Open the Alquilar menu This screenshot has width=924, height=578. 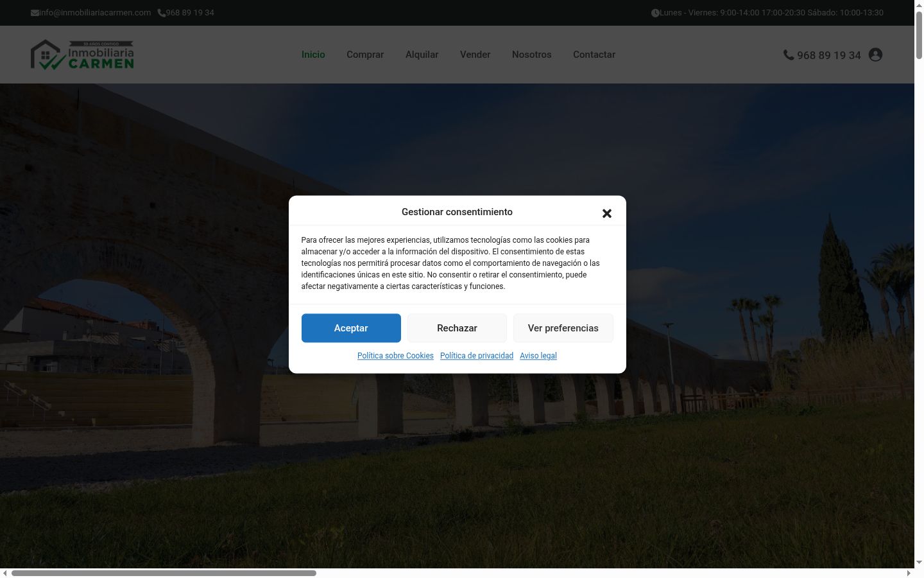[x=422, y=55]
